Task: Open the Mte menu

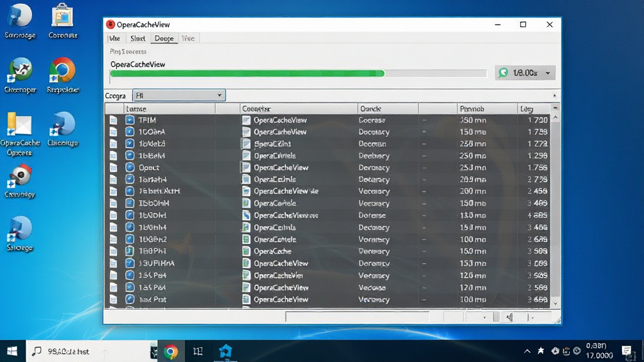Action: (x=114, y=38)
